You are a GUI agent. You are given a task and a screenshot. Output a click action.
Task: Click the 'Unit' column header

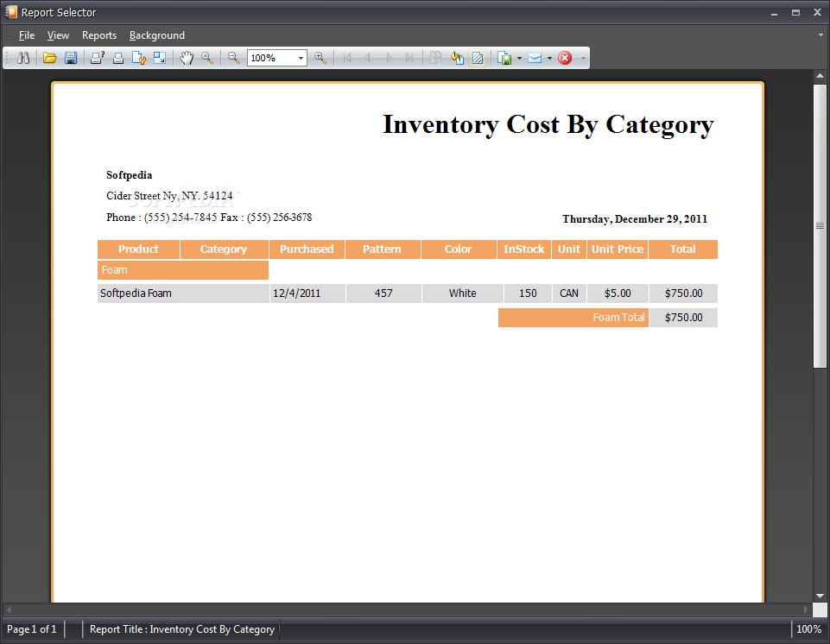click(x=569, y=249)
